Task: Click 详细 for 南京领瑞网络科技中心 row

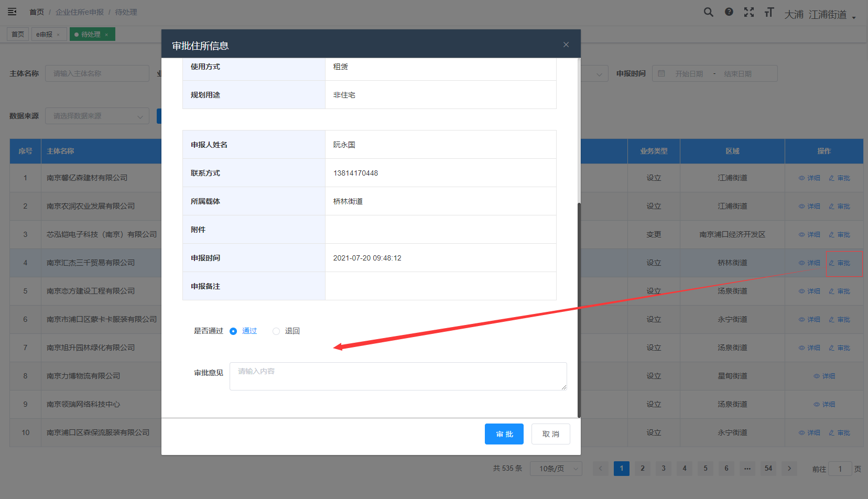Action: click(824, 405)
